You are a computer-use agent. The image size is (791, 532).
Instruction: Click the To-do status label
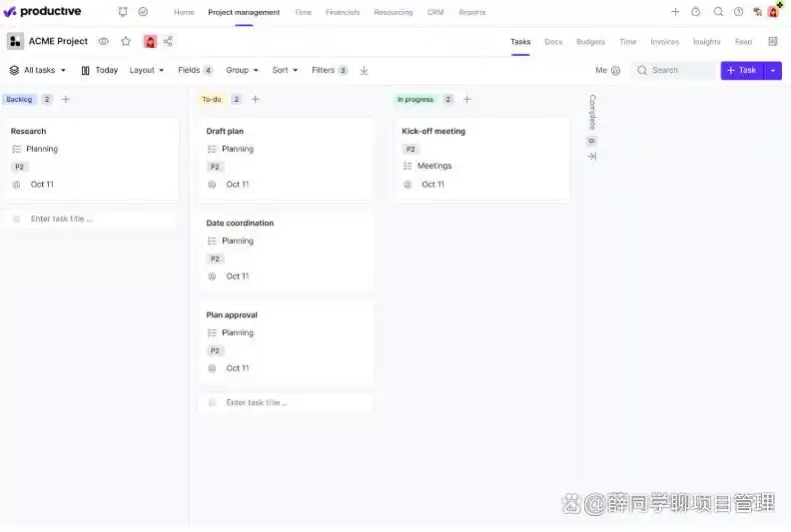[x=212, y=100]
